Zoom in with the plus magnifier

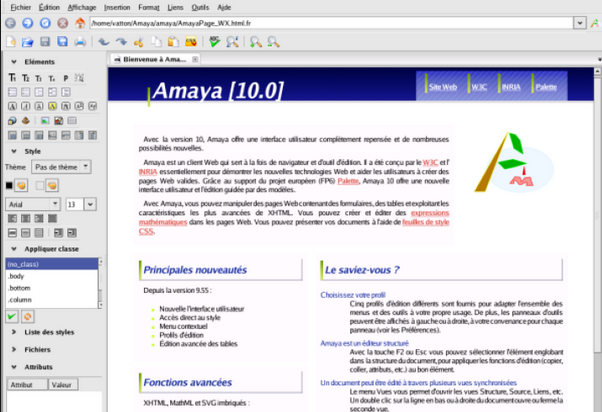256,41
